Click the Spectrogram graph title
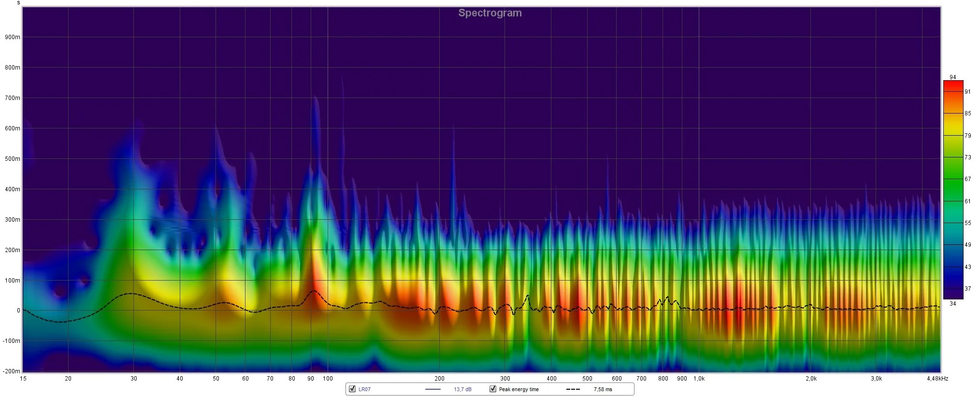 click(490, 13)
